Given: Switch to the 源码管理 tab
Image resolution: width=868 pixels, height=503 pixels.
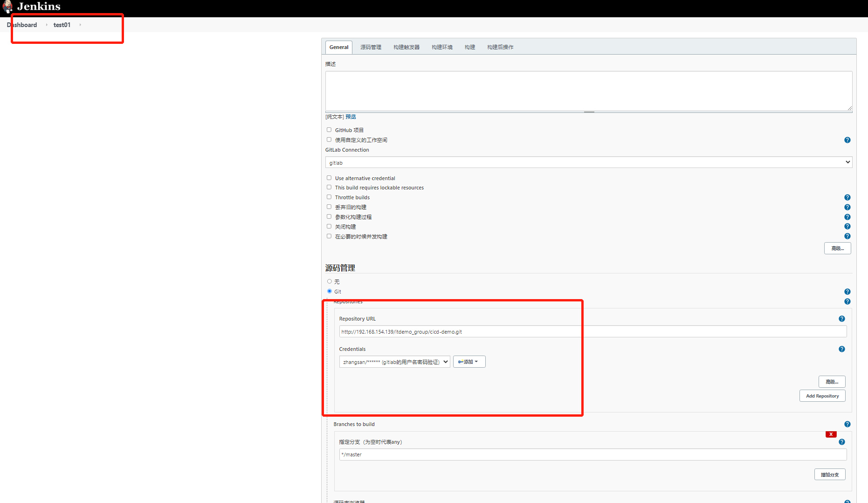Looking at the screenshot, I should click(371, 47).
